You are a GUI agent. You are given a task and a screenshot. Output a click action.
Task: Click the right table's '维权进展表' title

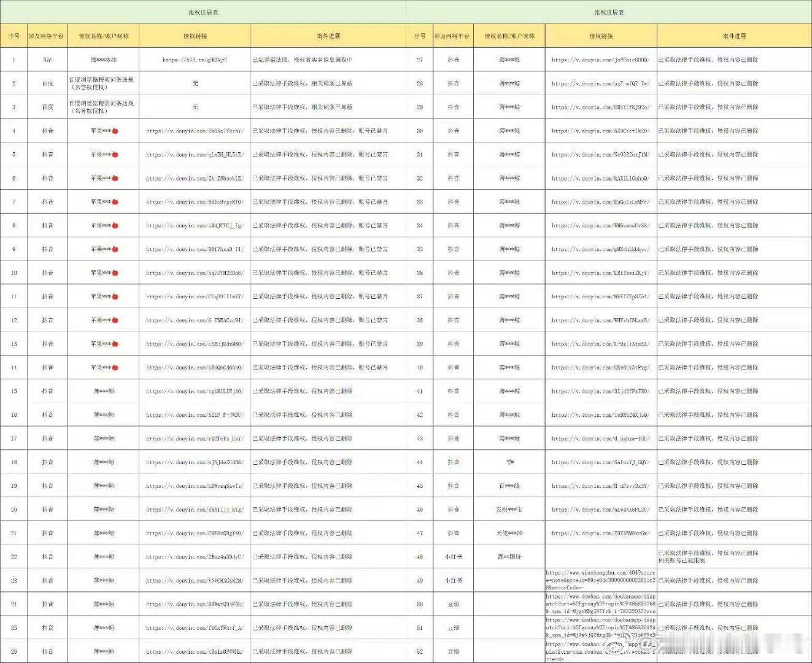[609, 12]
